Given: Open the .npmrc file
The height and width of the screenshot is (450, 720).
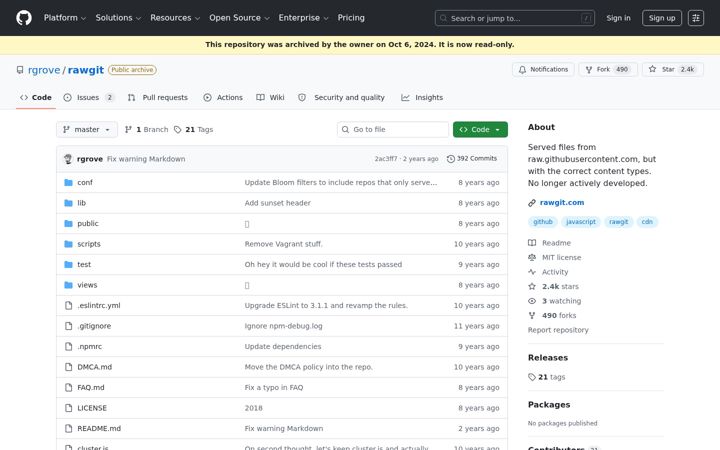Looking at the screenshot, I should pos(90,347).
